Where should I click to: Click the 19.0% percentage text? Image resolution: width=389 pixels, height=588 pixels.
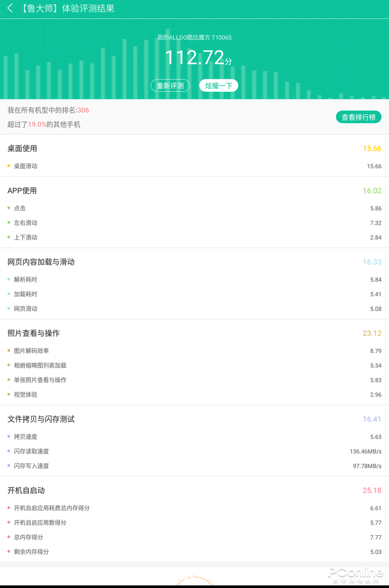(x=37, y=124)
